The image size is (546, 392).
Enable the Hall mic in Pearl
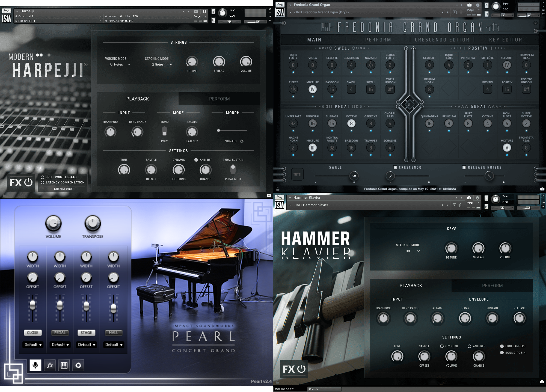click(x=113, y=332)
